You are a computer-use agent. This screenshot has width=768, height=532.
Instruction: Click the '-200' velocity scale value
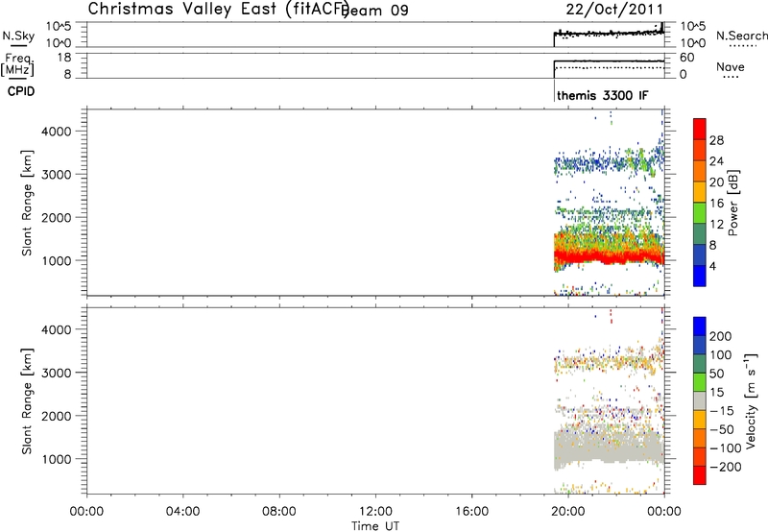click(725, 467)
